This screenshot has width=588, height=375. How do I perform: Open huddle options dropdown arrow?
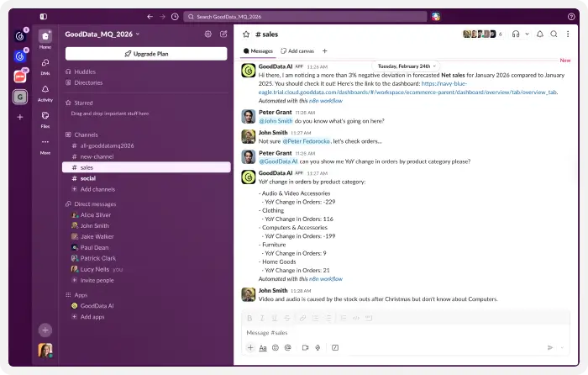point(527,34)
